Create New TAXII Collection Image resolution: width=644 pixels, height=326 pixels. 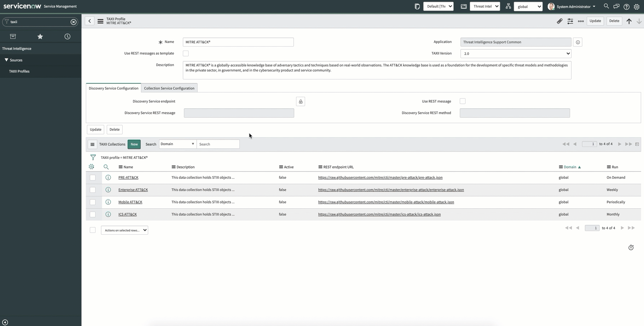pyautogui.click(x=134, y=144)
